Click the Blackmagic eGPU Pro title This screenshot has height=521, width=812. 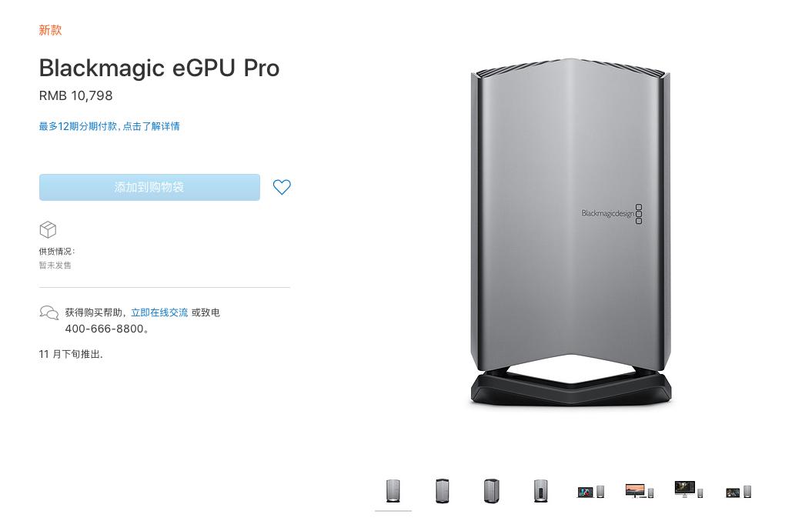pyautogui.click(x=159, y=68)
